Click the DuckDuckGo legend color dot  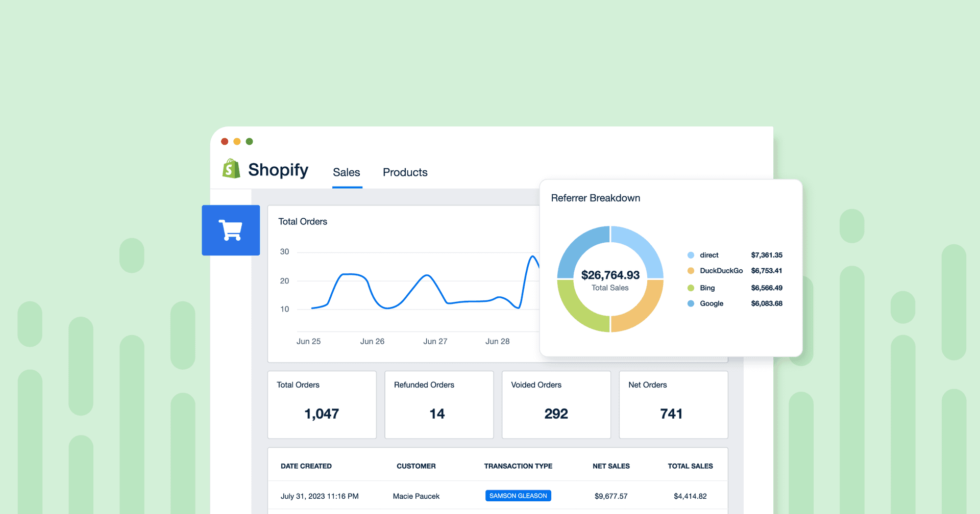(x=691, y=271)
